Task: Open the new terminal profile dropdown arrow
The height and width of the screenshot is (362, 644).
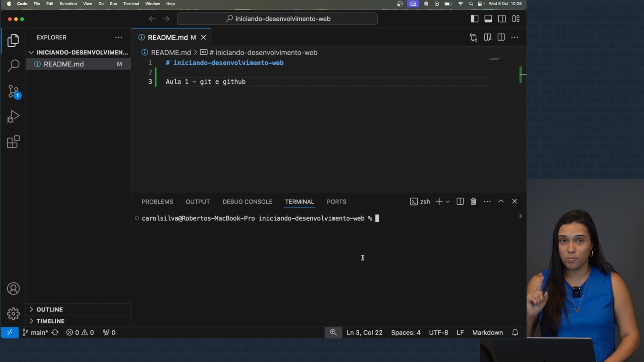Action: click(448, 202)
